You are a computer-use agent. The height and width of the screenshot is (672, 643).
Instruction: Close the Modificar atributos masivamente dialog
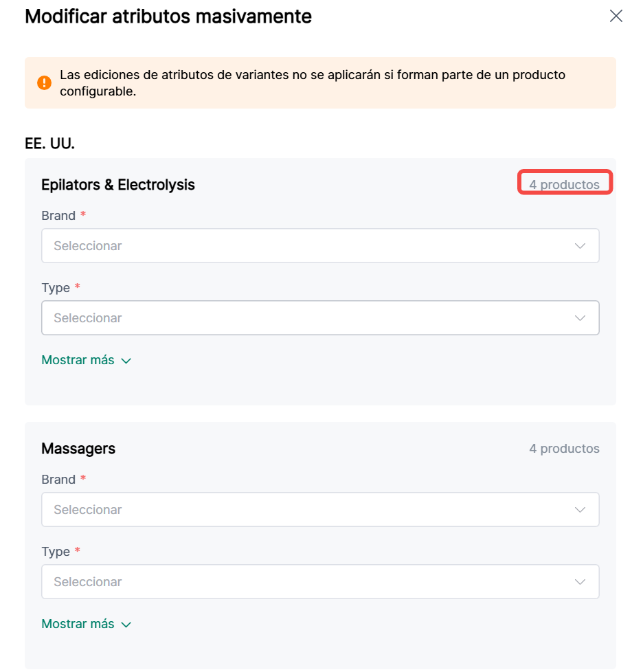pyautogui.click(x=616, y=16)
